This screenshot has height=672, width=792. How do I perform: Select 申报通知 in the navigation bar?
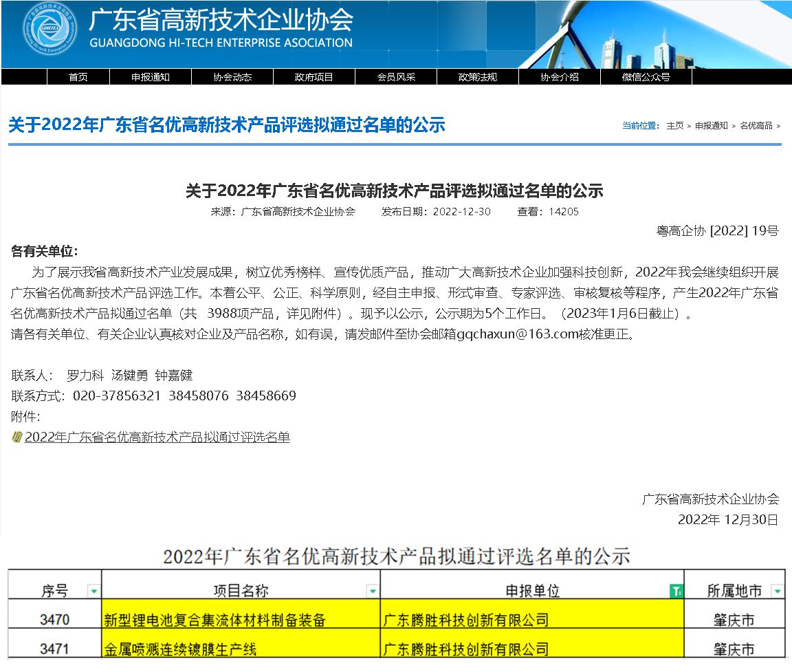(150, 77)
